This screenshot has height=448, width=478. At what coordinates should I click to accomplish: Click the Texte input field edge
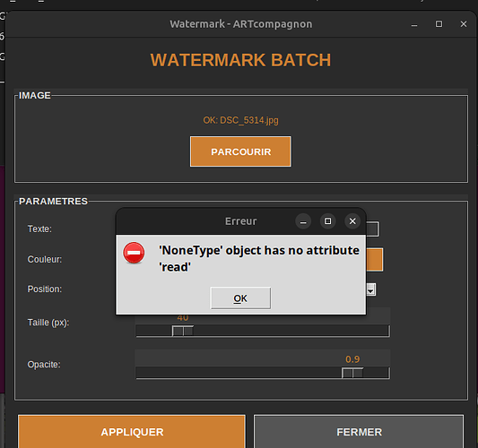(372, 229)
